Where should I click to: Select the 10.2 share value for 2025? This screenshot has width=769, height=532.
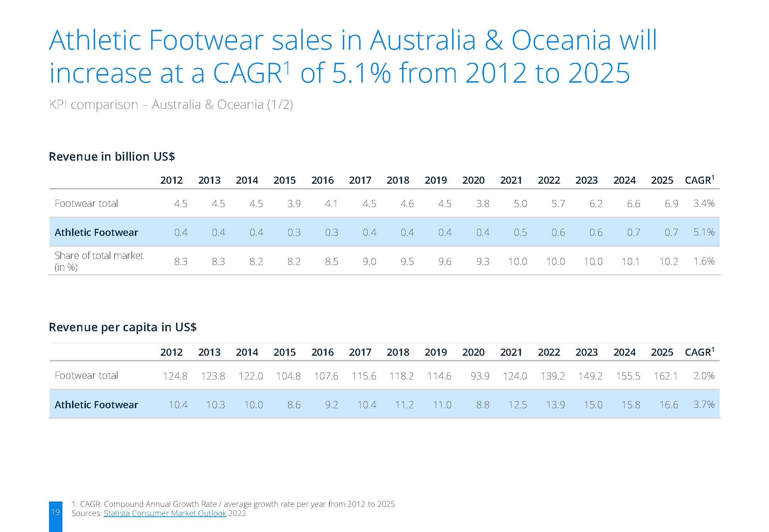click(669, 262)
